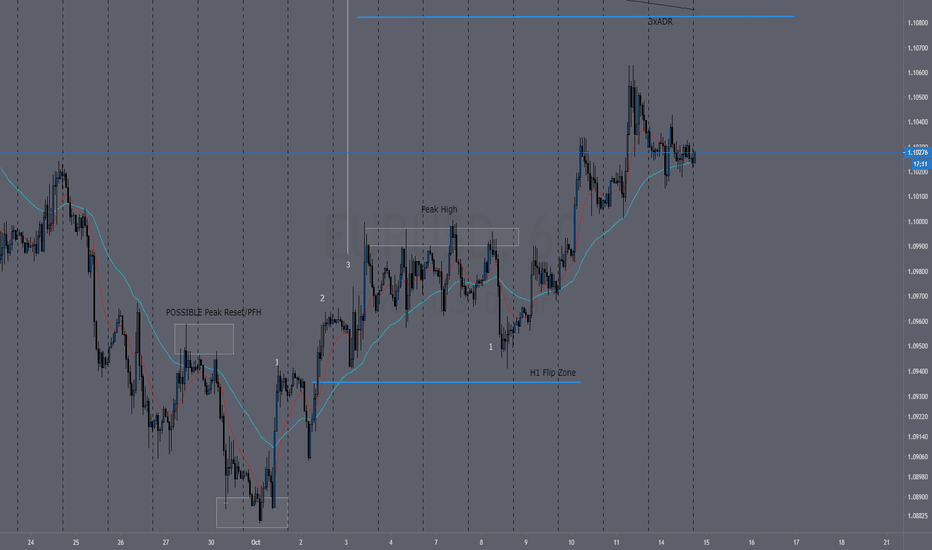Click the 'Oct' month label on time axis
Image resolution: width=932 pixels, height=550 pixels.
tap(256, 542)
